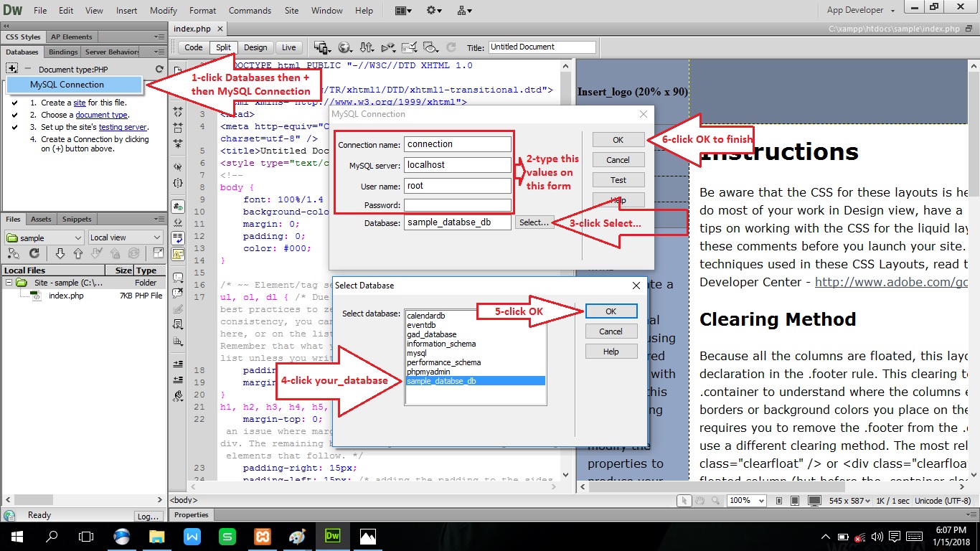Screen dimensions: 980x551
Task: Switch to Split view
Action: tap(224, 47)
